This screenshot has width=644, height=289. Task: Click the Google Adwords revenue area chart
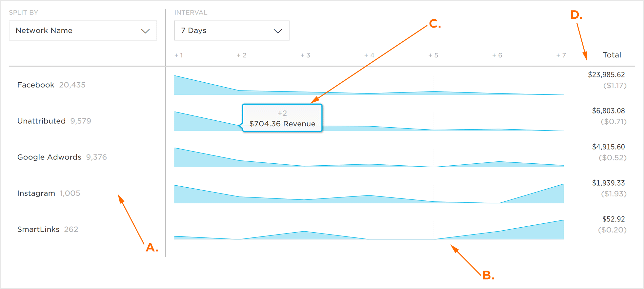[x=369, y=157]
